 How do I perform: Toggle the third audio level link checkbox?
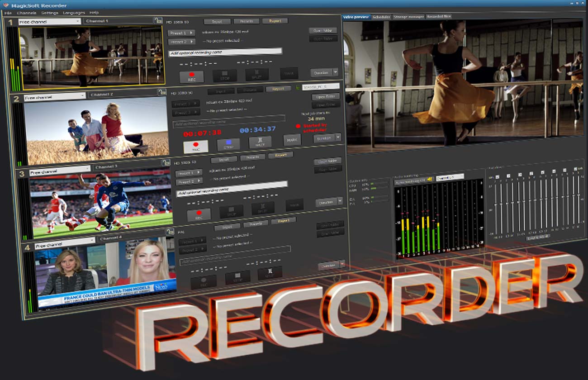pos(520,175)
